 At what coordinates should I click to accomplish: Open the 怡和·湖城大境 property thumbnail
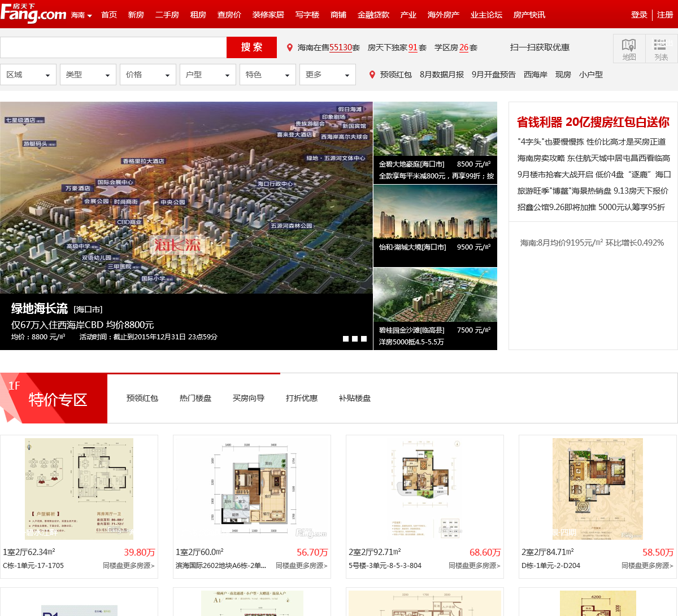click(x=435, y=212)
